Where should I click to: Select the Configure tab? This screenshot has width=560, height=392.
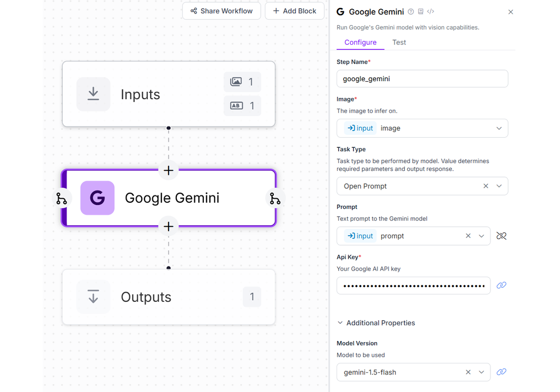[360, 42]
